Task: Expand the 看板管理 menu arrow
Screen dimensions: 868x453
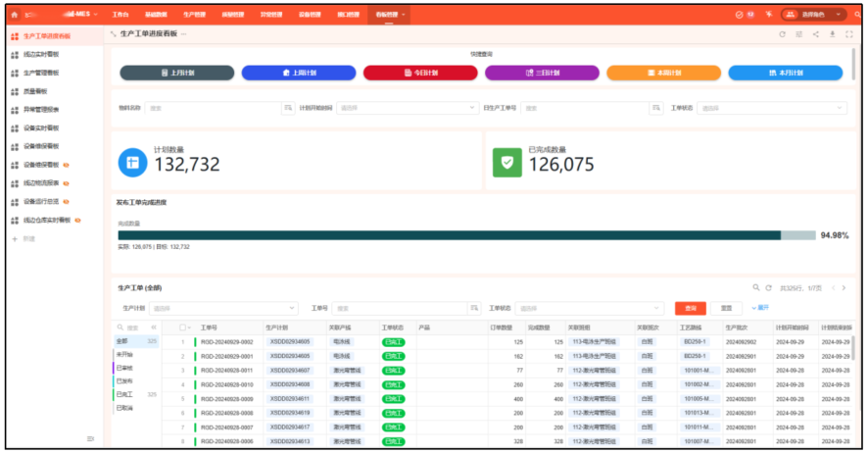Action: click(404, 15)
